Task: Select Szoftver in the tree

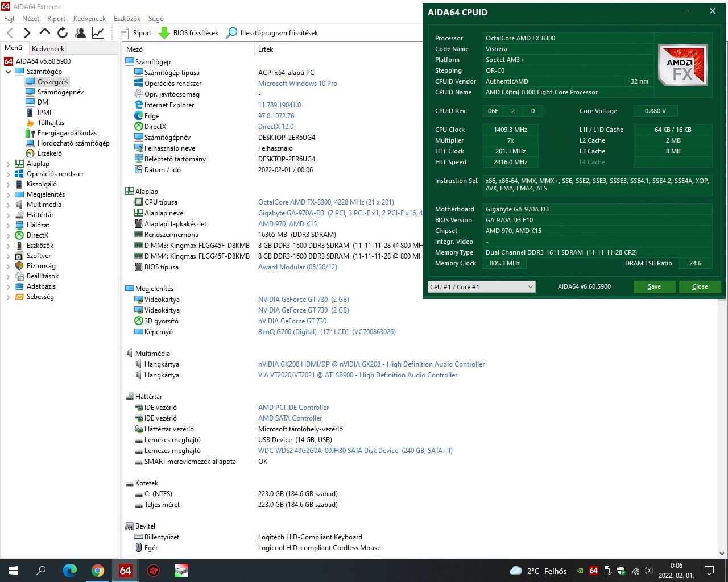Action: click(x=39, y=256)
